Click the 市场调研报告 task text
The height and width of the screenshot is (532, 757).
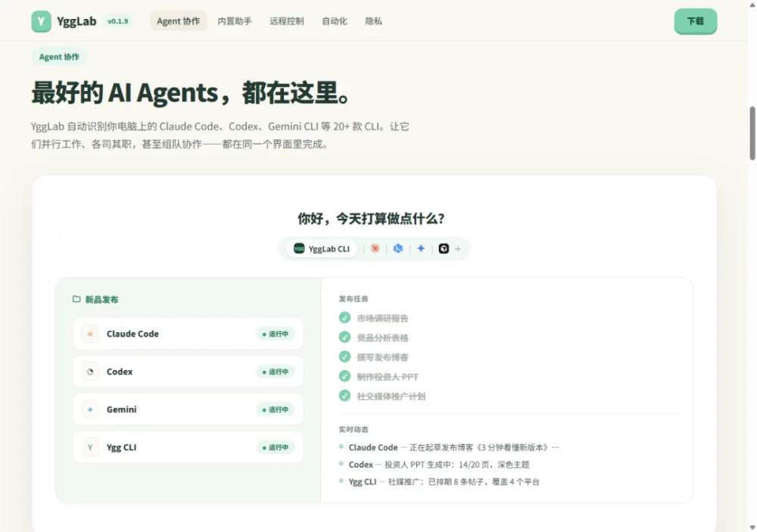382,318
